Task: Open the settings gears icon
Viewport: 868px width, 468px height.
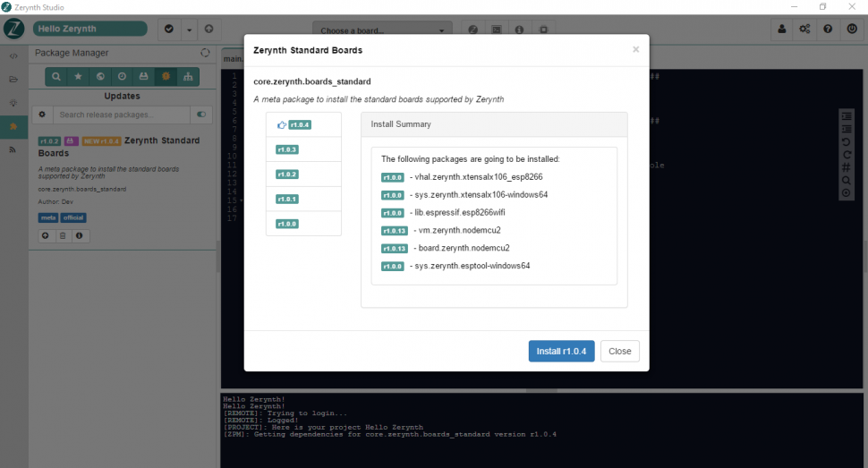Action: [x=804, y=29]
